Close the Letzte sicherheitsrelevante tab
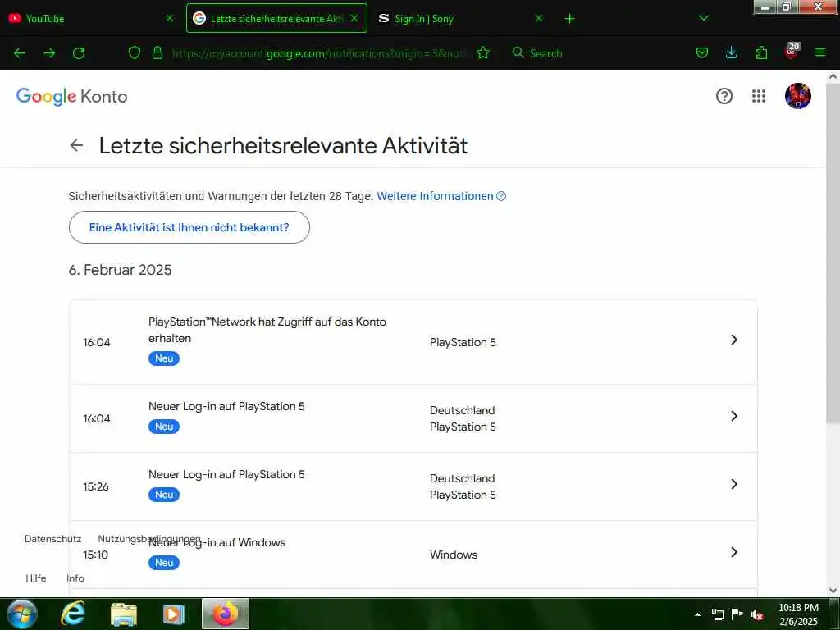This screenshot has width=840, height=630. pos(354,18)
